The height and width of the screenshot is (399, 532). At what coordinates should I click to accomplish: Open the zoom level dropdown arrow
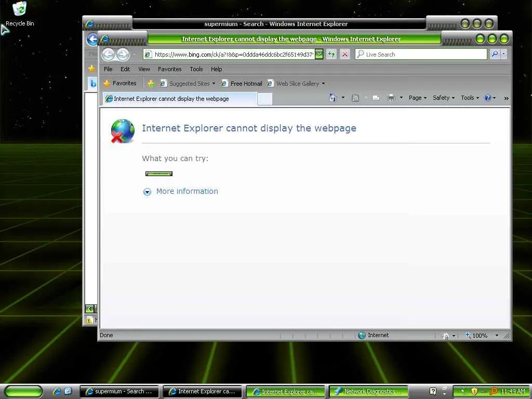point(497,336)
